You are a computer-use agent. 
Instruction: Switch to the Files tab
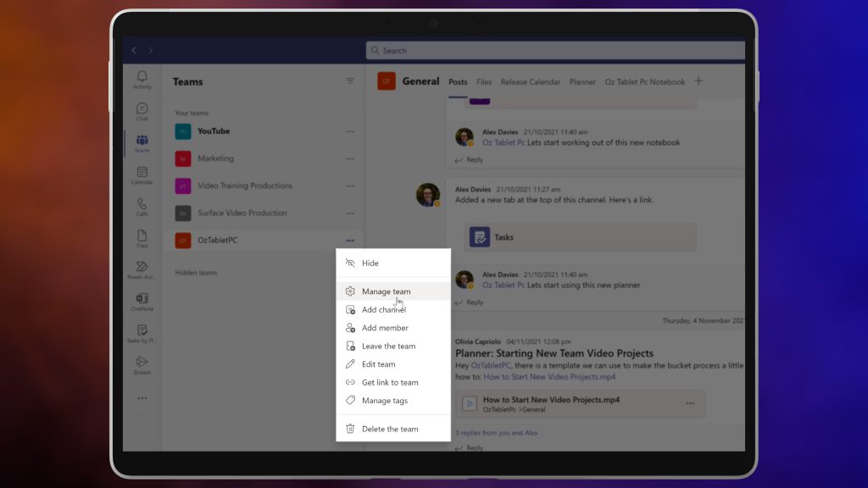tap(484, 82)
